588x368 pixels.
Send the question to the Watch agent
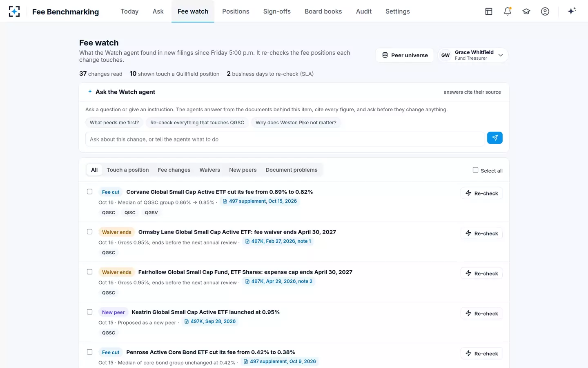pyautogui.click(x=495, y=138)
